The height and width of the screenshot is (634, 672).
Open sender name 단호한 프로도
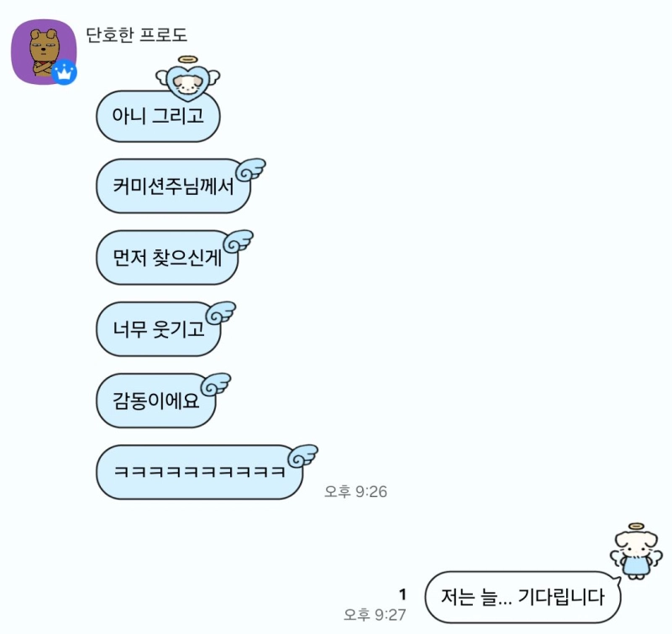[x=136, y=34]
